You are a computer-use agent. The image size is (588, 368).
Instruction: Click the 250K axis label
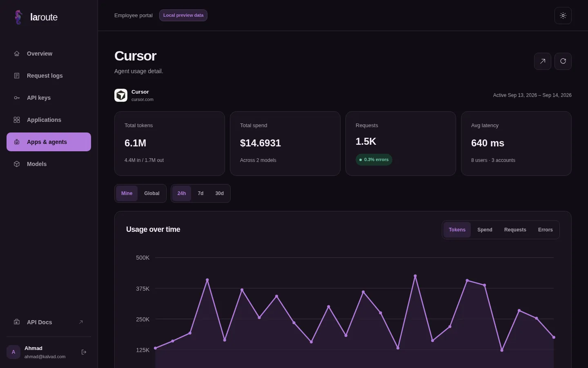click(143, 319)
